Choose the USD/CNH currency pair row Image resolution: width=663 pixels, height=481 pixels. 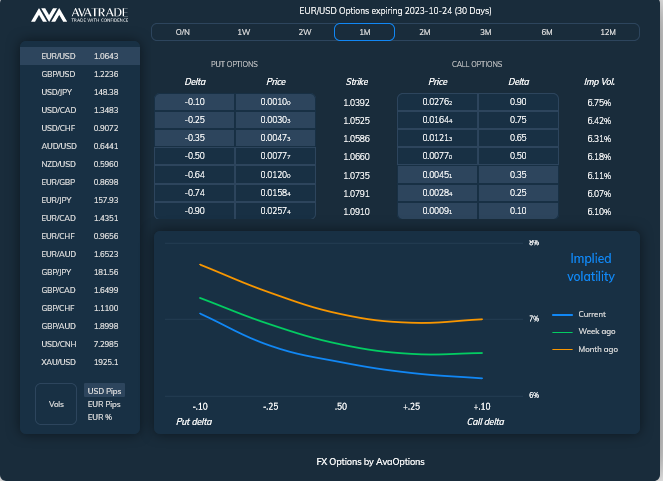80,344
